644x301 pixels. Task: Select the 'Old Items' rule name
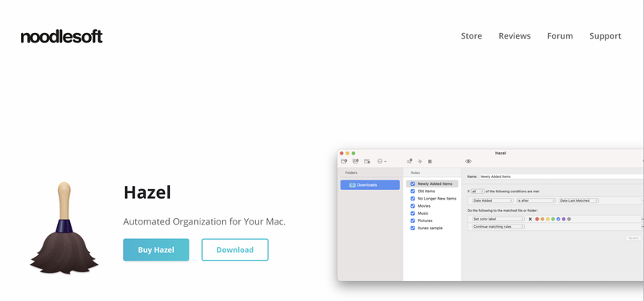coord(426,192)
